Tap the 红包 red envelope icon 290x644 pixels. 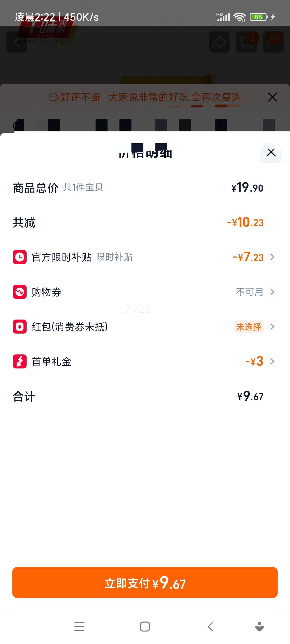tap(20, 327)
